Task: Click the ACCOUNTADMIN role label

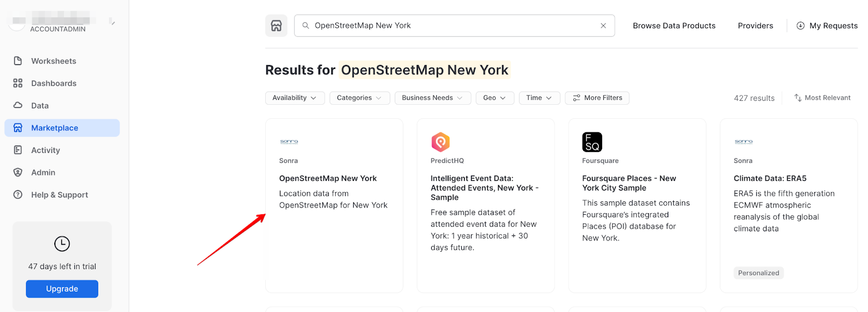Action: tap(58, 29)
